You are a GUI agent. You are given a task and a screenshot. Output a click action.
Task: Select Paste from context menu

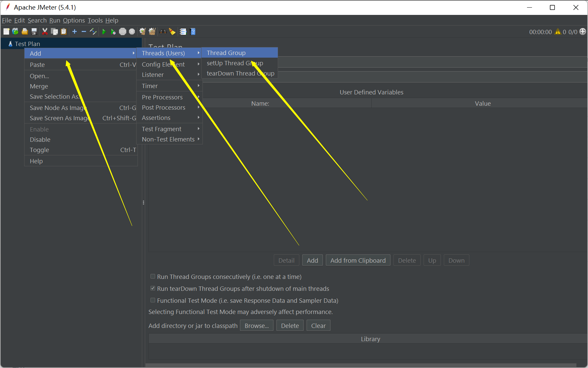pos(81,65)
